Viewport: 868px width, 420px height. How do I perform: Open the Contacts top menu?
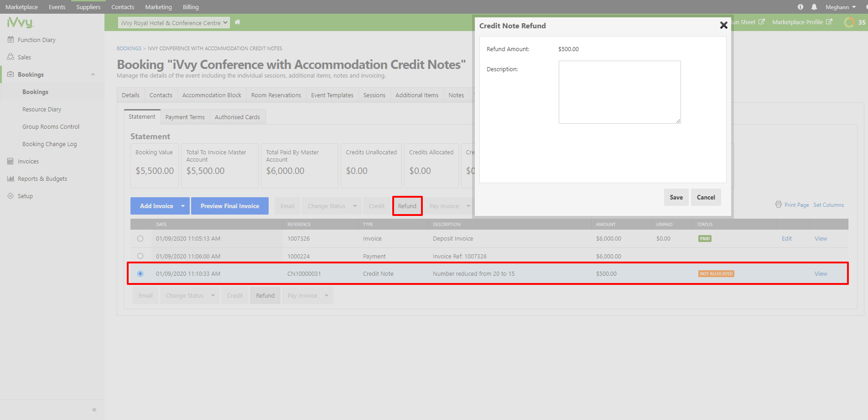coord(123,7)
